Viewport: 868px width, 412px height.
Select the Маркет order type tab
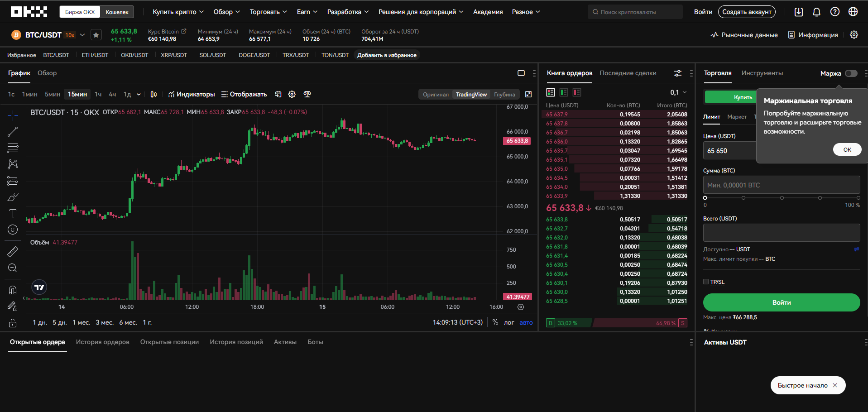[x=737, y=117]
